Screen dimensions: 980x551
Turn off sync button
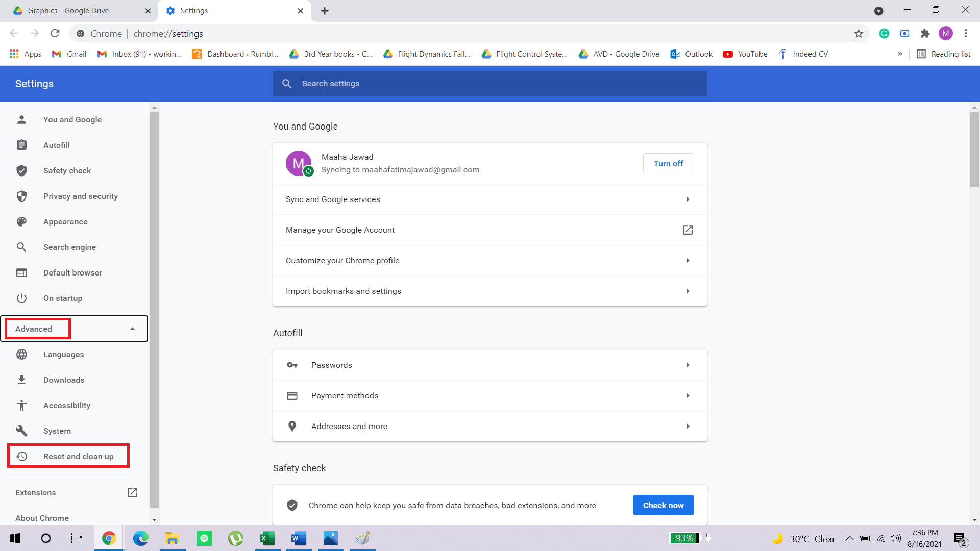668,163
